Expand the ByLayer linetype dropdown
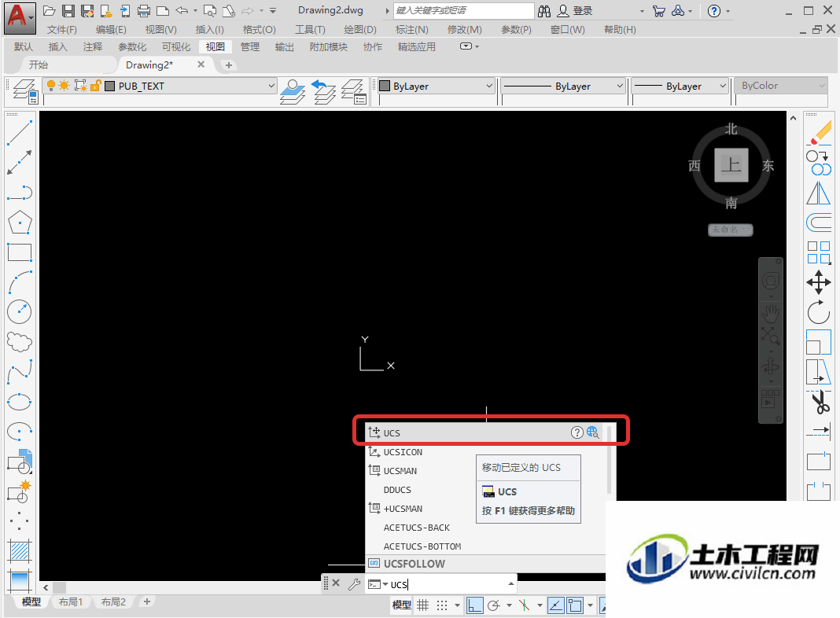The image size is (840, 618). click(620, 86)
